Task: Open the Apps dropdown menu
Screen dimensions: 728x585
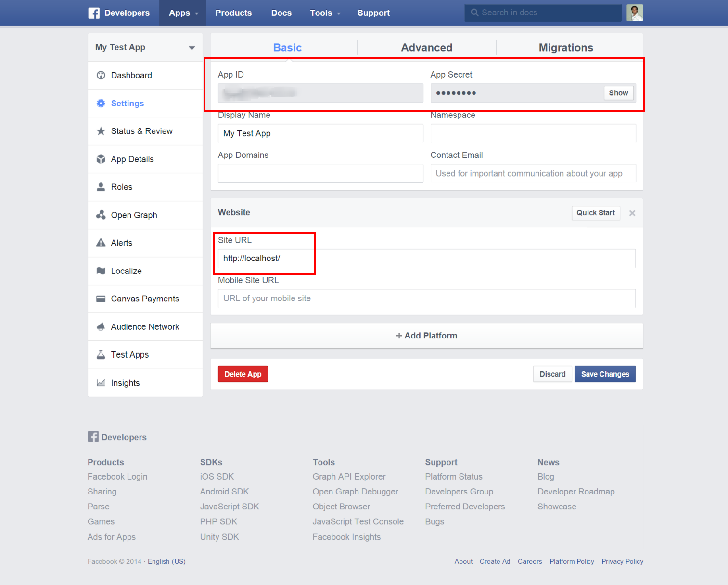Action: pos(183,13)
